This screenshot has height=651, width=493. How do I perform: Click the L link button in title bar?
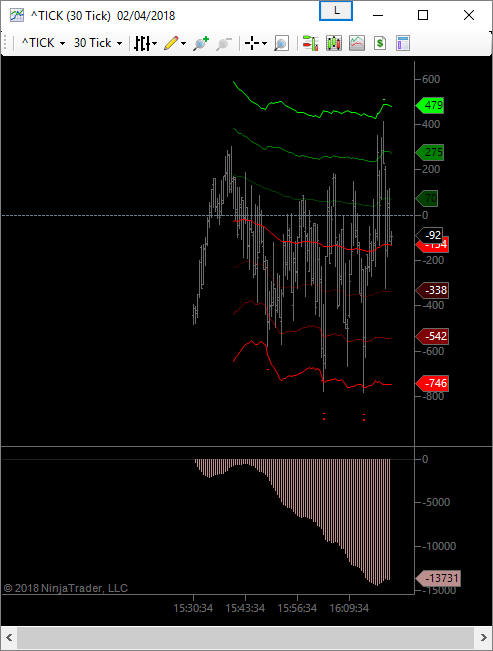point(336,11)
